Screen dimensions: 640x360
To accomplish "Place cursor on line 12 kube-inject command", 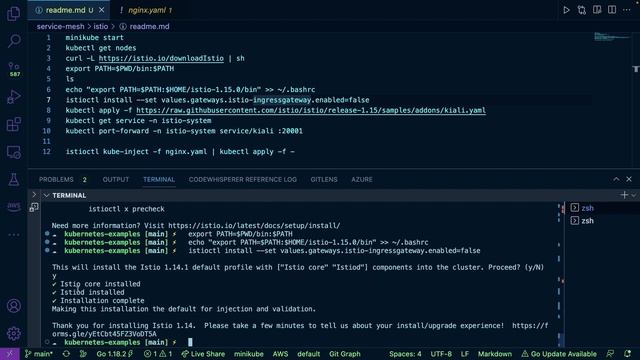I will [x=180, y=151].
